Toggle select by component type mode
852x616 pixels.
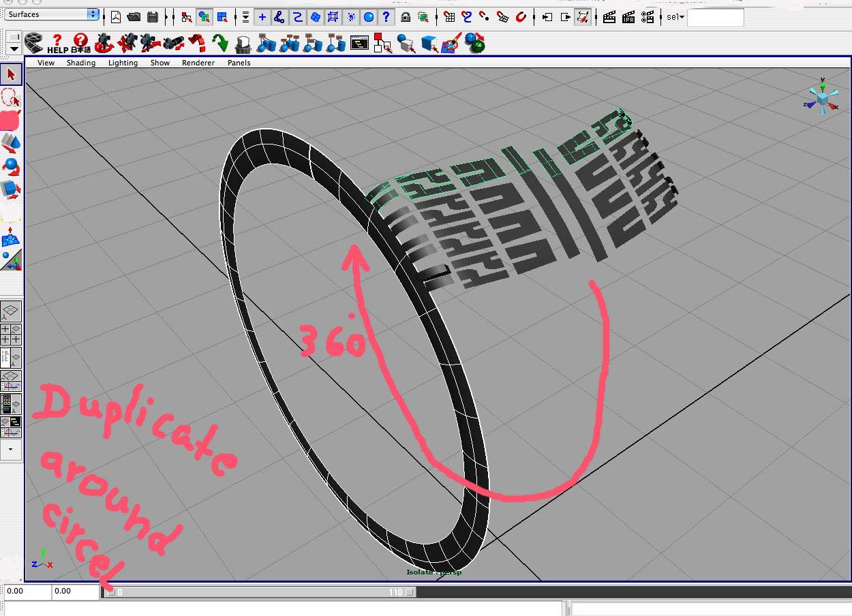click(222, 17)
